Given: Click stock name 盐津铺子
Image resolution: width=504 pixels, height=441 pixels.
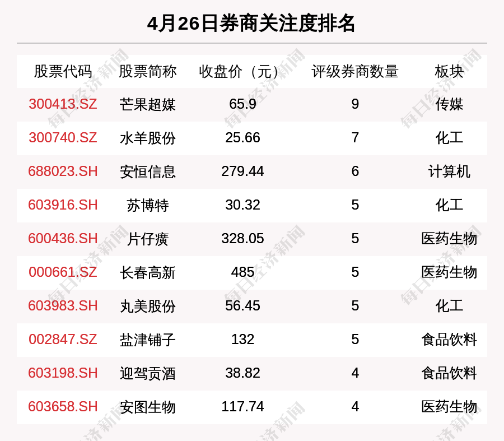Looking at the screenshot, I should click(147, 340).
